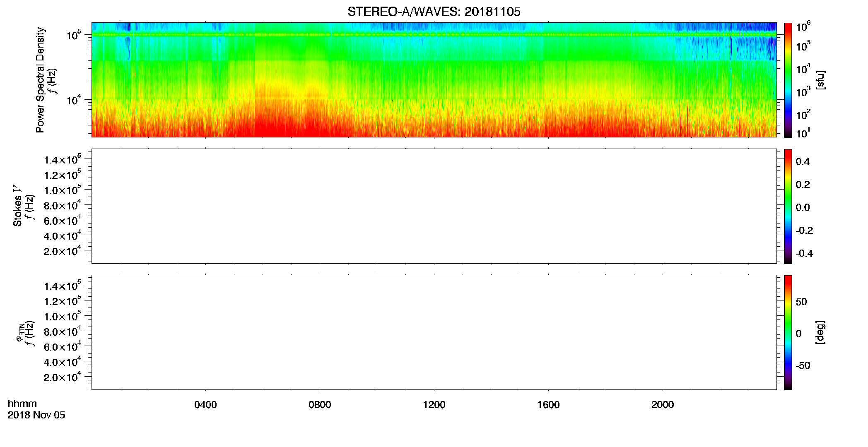Click the plot title STEREO-A/WAVES: 20181105
This screenshot has width=868, height=447.
tap(434, 12)
